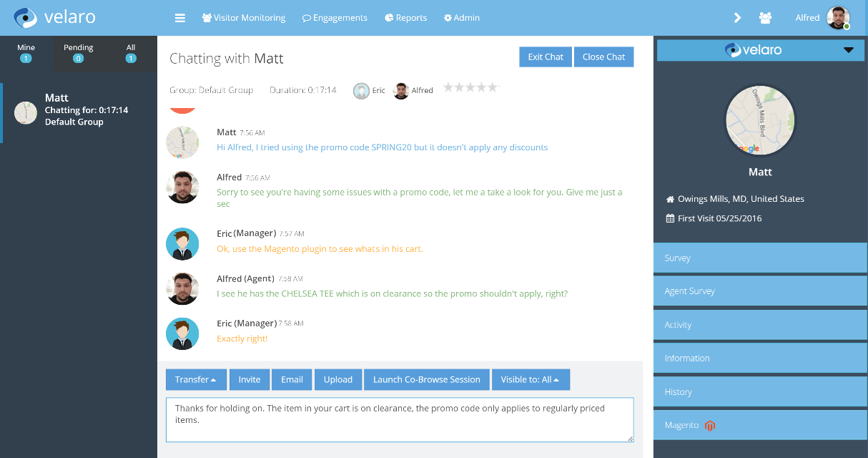Image resolution: width=868 pixels, height=458 pixels.
Task: Click Alfred's profile avatar in header
Action: coord(838,18)
